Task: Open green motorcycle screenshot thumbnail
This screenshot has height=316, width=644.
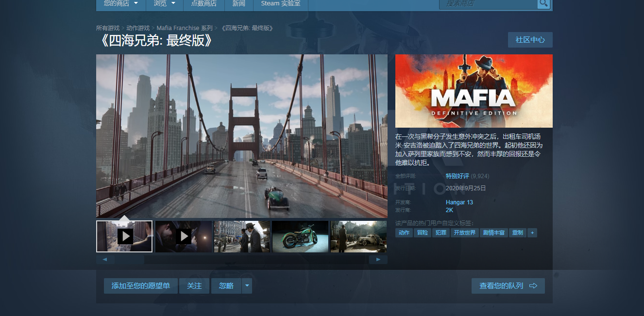Action: click(300, 236)
